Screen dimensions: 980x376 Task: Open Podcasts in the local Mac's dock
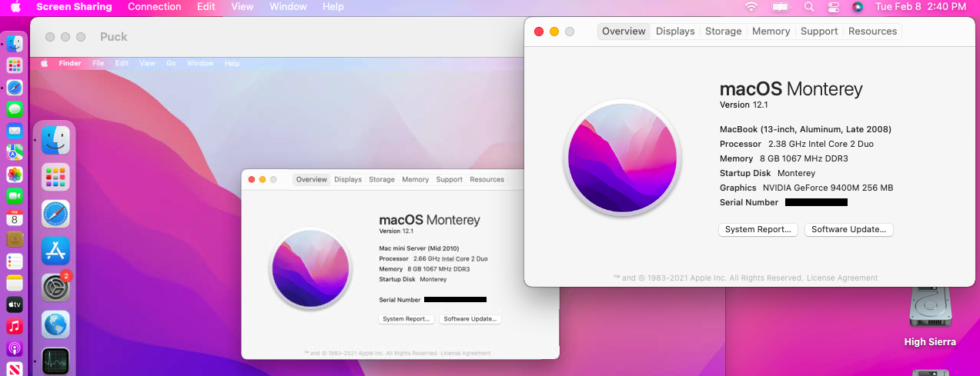pos(14,348)
